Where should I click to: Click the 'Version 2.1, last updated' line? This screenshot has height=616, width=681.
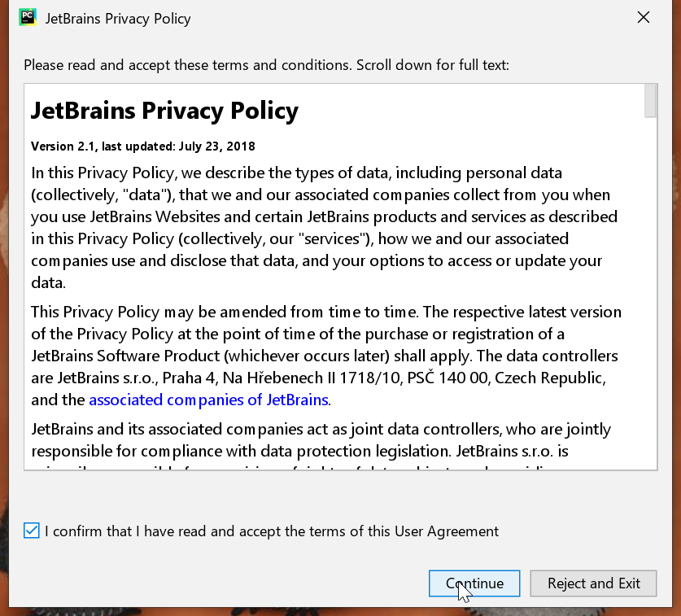[x=143, y=146]
